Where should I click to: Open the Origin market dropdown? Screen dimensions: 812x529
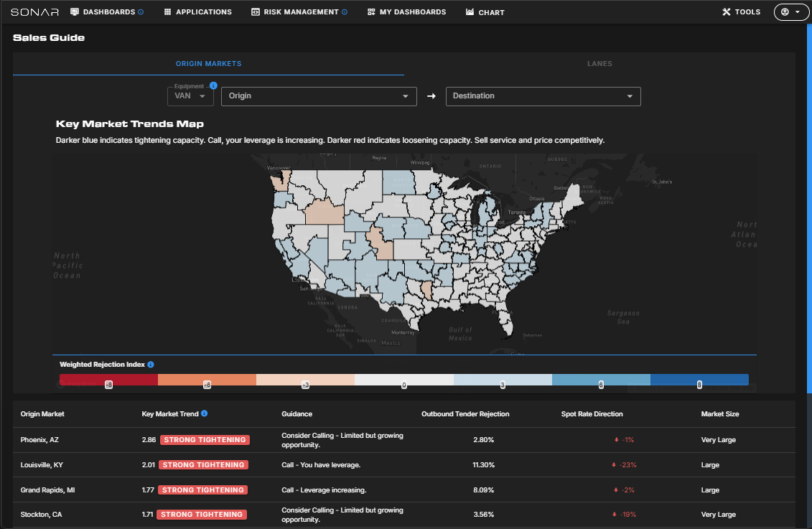319,96
